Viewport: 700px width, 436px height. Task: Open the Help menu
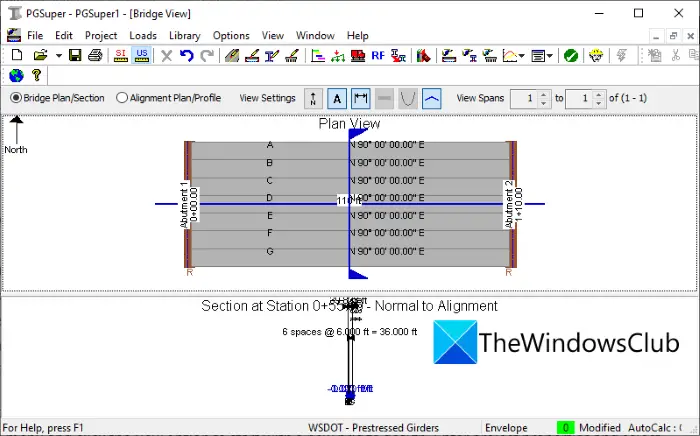click(358, 36)
